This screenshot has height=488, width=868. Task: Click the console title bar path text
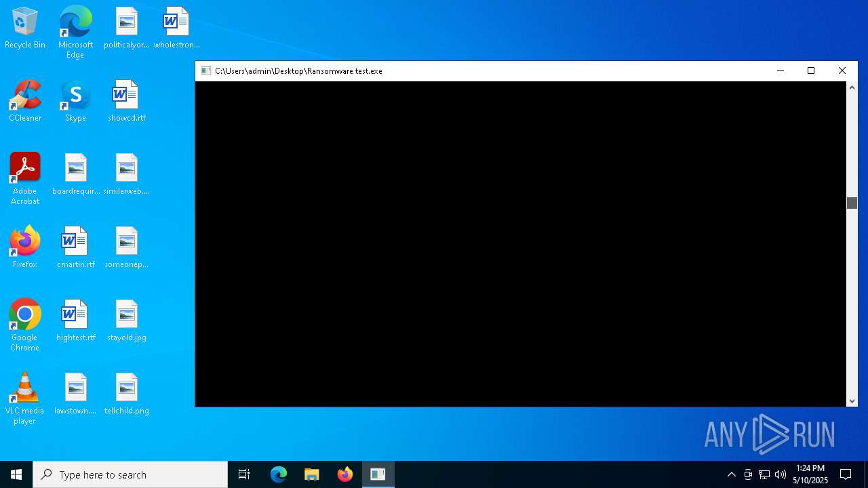pos(298,71)
